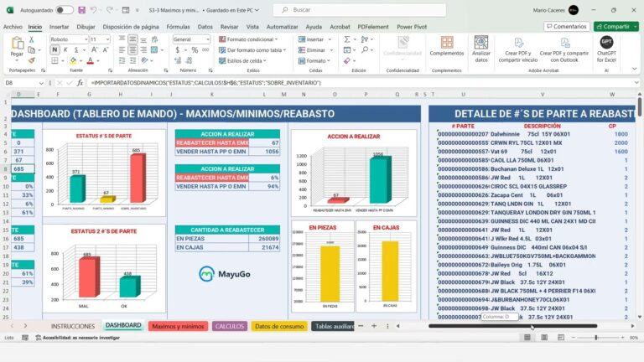Click the Sort and filter icon

point(364,39)
